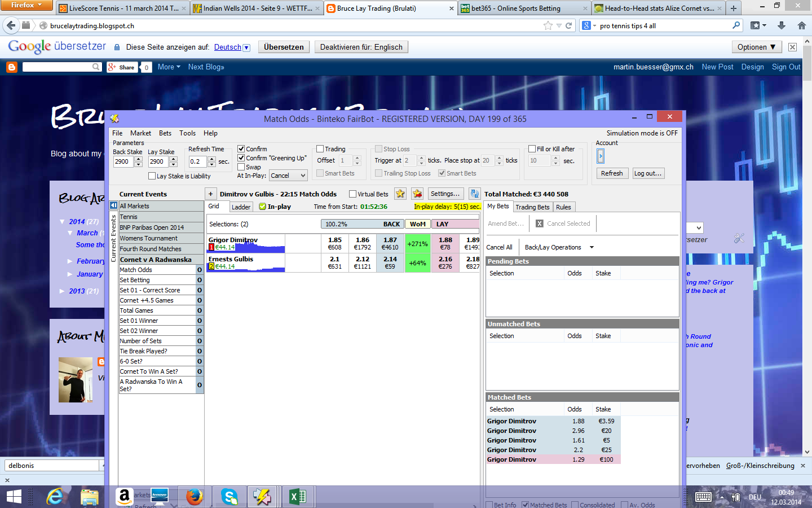Open Excel from the taskbar

[298, 497]
